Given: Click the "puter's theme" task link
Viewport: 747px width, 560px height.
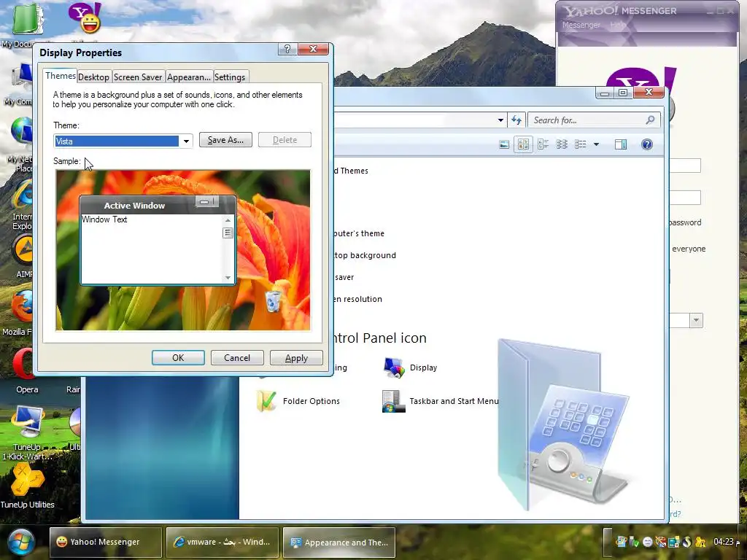Looking at the screenshot, I should point(359,233).
